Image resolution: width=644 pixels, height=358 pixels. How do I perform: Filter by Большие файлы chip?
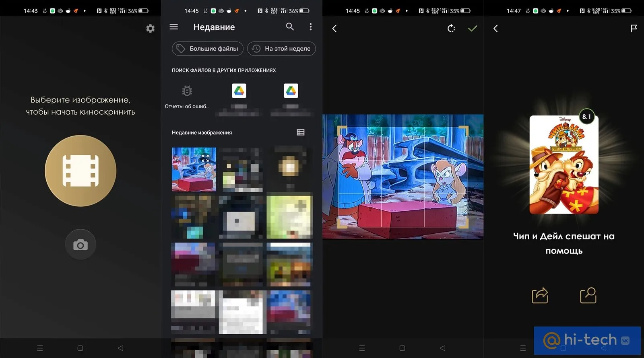208,49
